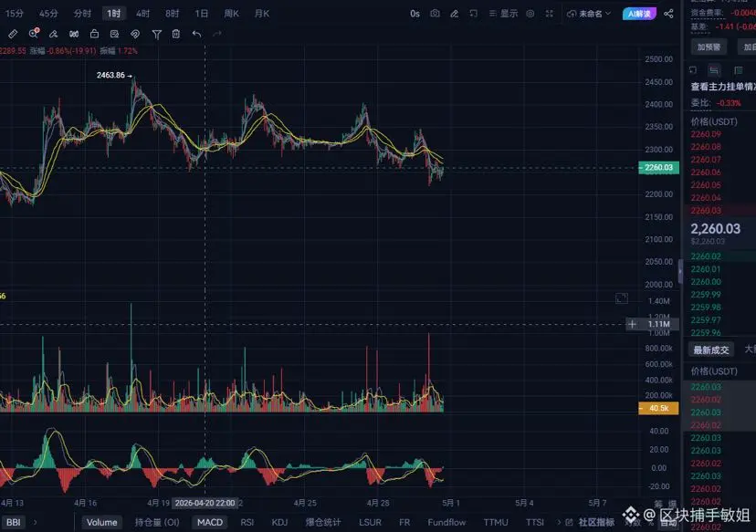Select the third order book layout icon
This screenshot has width=756, height=532.
(x=738, y=70)
